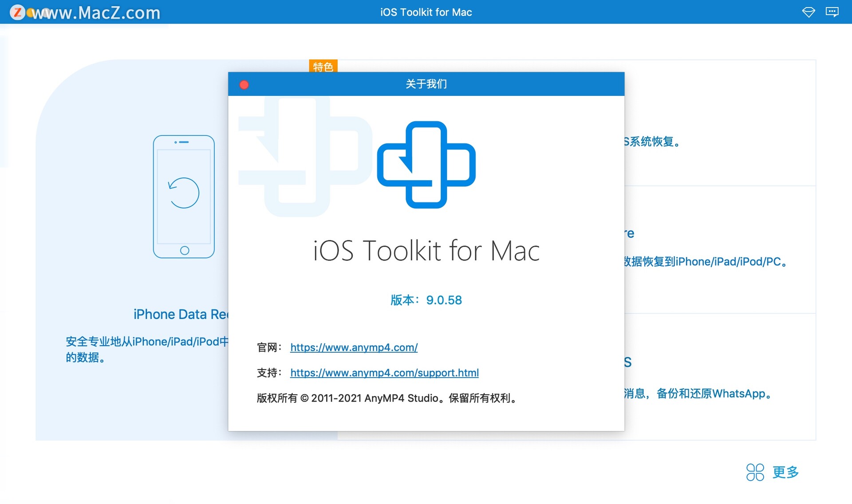Open the support page link anymp4.com/support.html
The width and height of the screenshot is (852, 504).
pos(384,373)
